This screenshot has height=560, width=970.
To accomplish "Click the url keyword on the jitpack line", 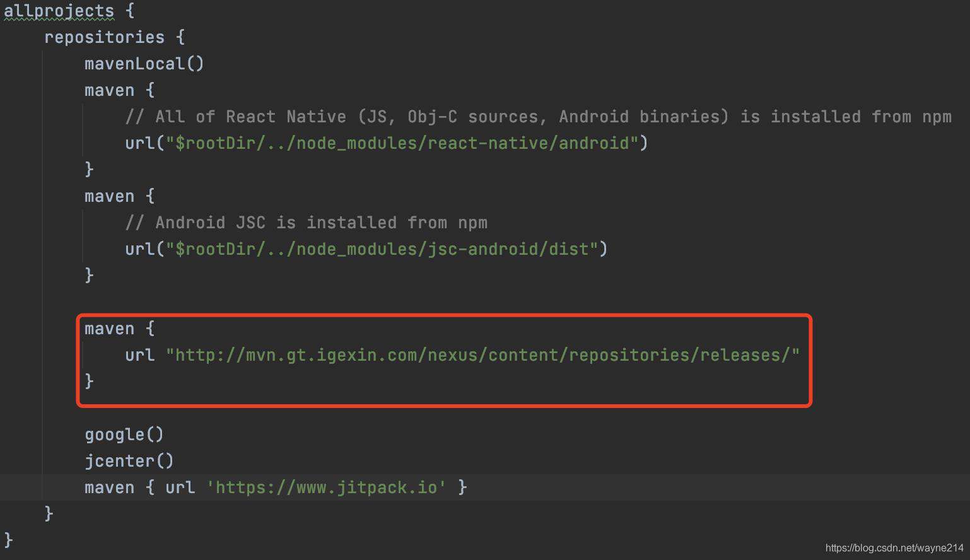I will (x=180, y=487).
